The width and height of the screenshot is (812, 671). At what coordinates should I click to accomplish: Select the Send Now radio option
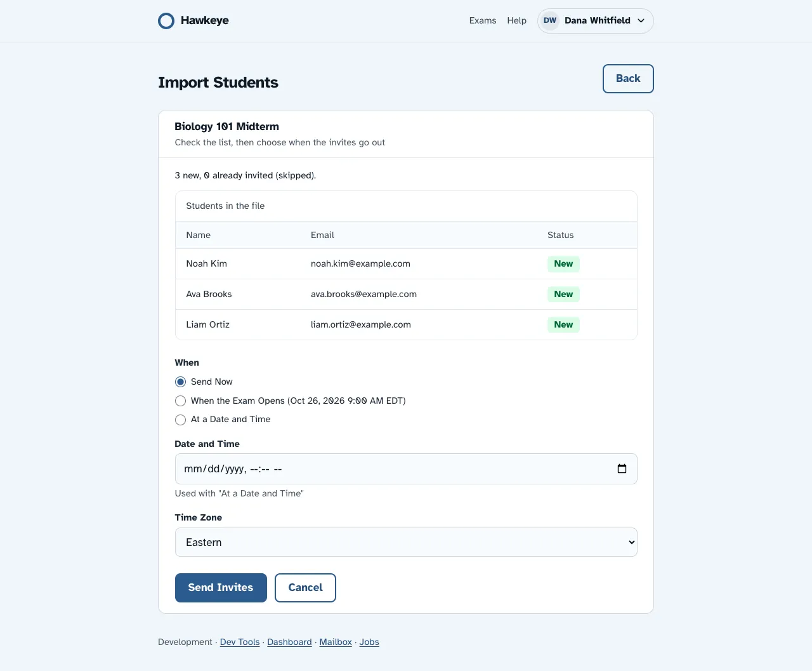coord(181,382)
